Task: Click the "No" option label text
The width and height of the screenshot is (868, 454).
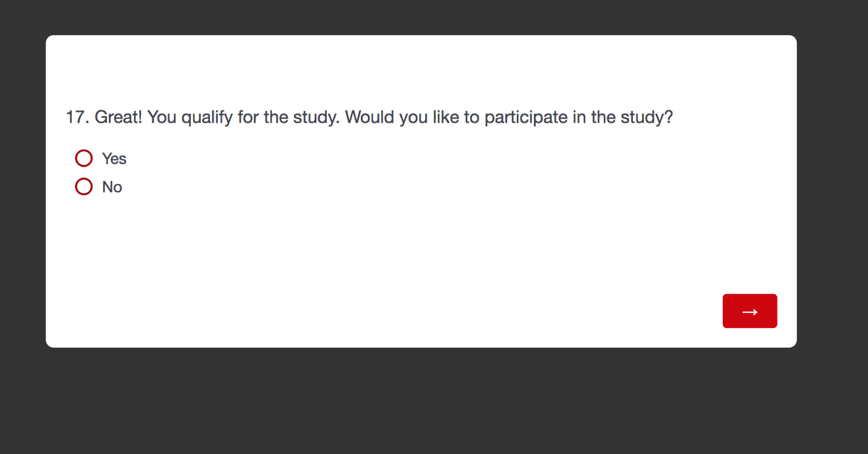Action: coord(112,187)
